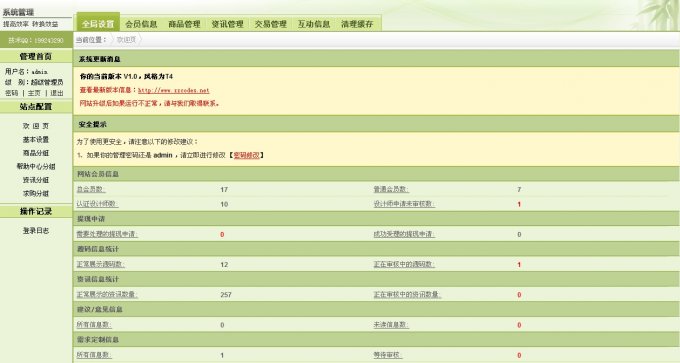Click the 清理缓存 tab
This screenshot has height=363, width=680.
point(357,24)
